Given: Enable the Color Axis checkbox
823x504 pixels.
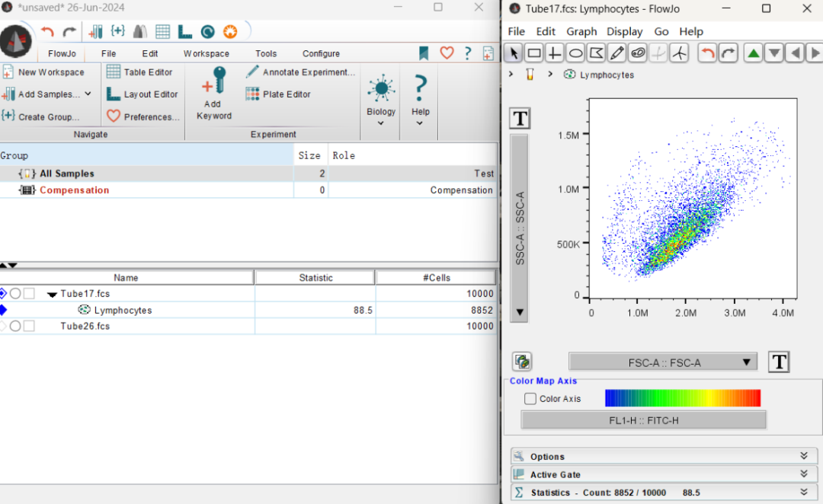Looking at the screenshot, I should [x=530, y=399].
